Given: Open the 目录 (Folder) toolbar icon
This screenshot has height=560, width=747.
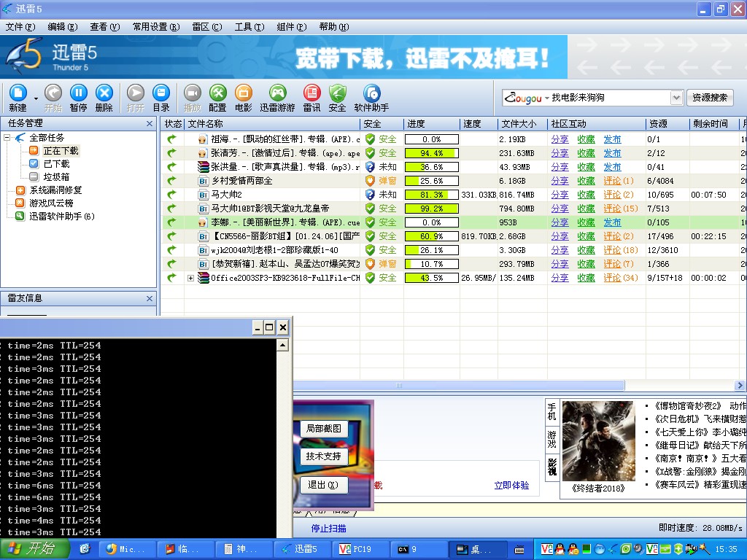Looking at the screenshot, I should click(161, 93).
